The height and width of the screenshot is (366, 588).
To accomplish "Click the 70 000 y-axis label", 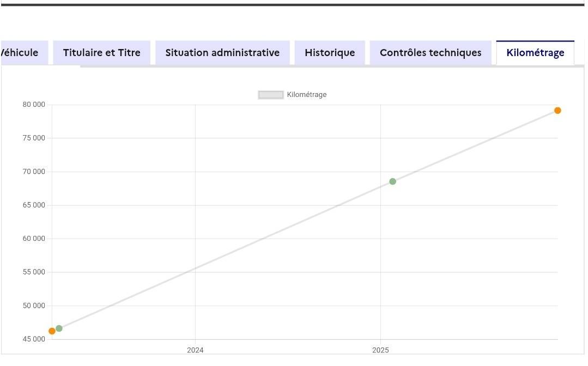I will [34, 172].
